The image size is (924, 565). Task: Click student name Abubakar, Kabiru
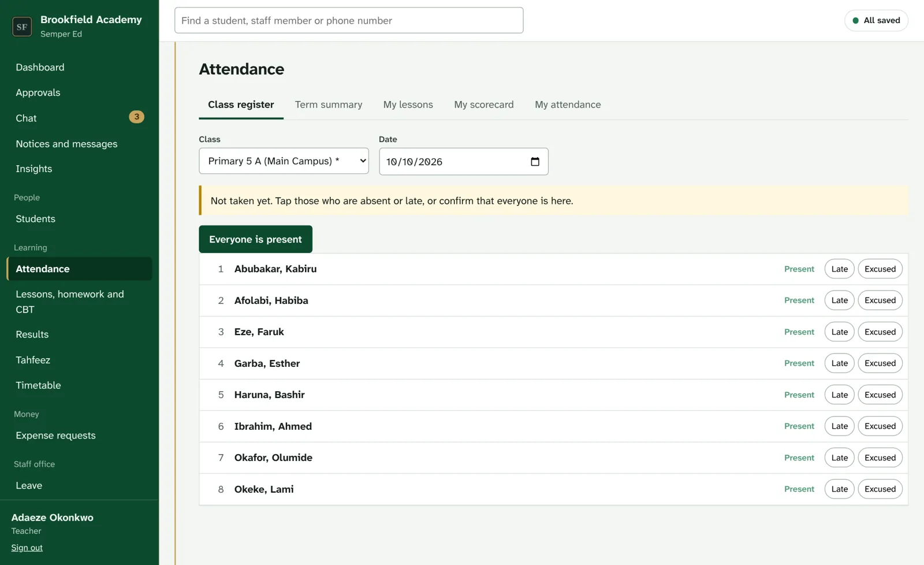(275, 269)
